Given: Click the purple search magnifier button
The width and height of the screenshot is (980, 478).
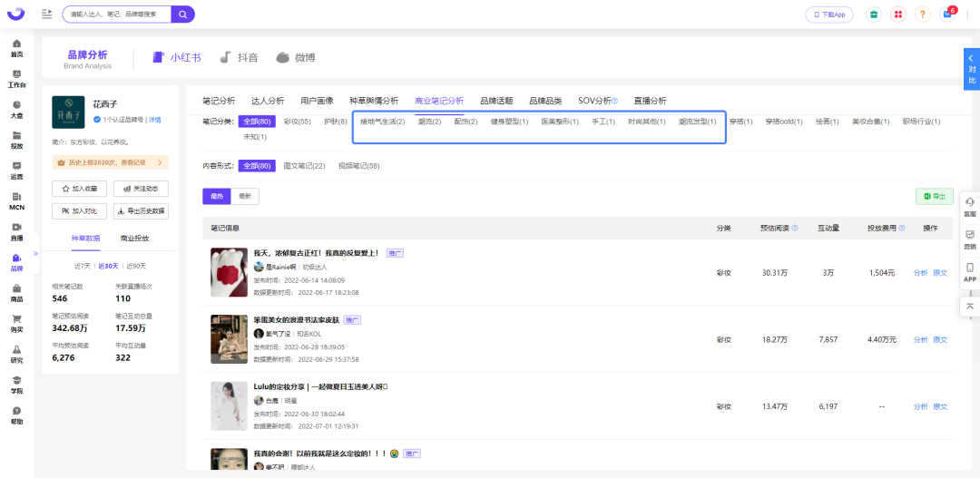Looking at the screenshot, I should point(182,14).
